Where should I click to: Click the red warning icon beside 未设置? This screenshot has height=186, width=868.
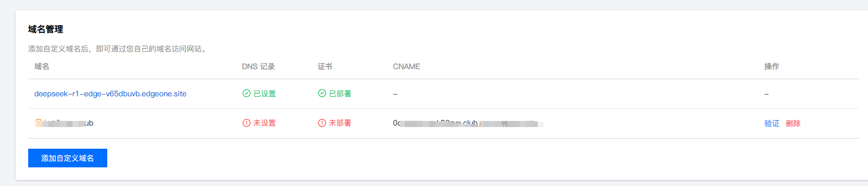point(246,123)
